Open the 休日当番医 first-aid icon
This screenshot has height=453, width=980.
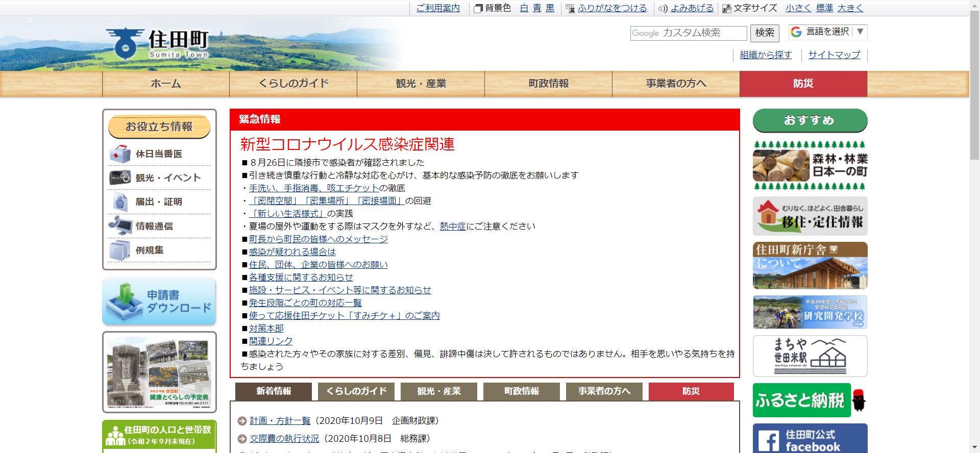[x=120, y=154]
